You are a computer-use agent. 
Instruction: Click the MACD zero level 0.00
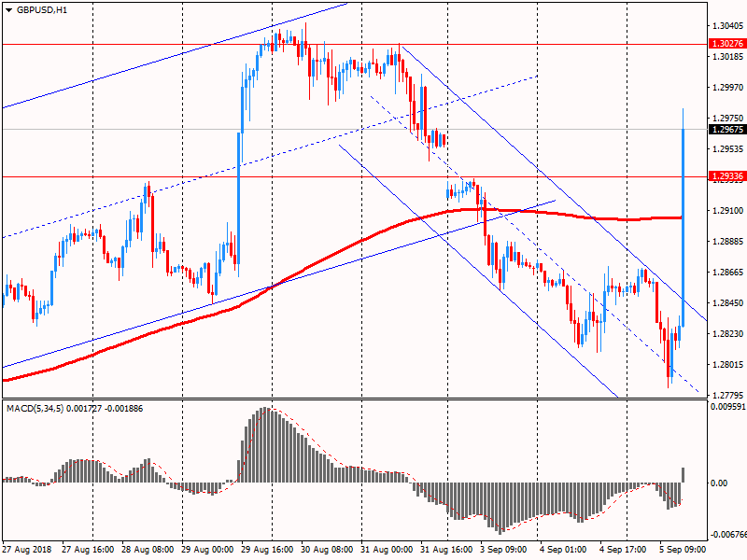pos(719,483)
